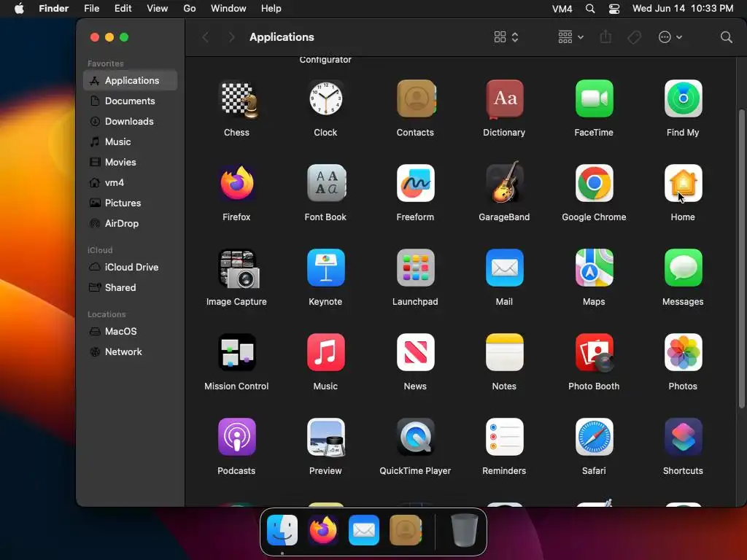Open the Notes app
747x560 pixels.
505,352
